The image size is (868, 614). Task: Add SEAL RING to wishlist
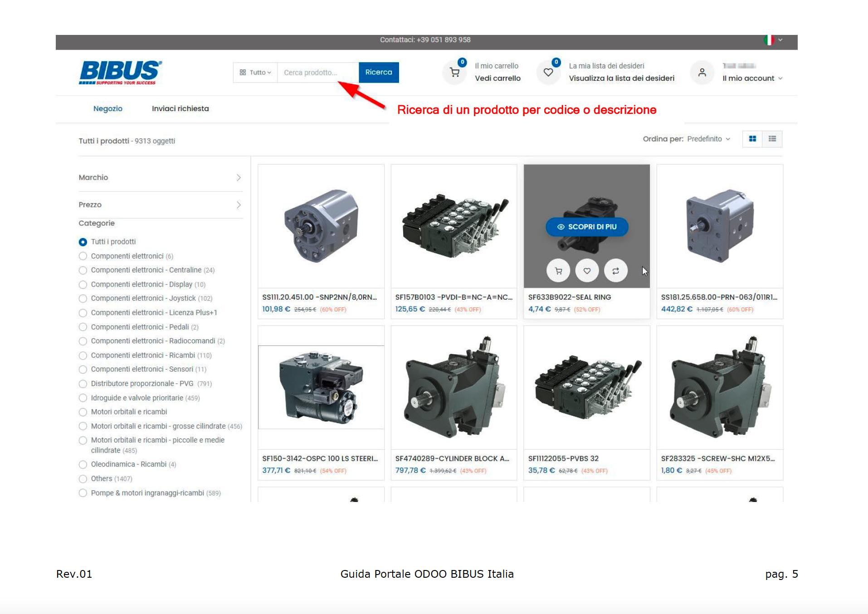tap(587, 271)
